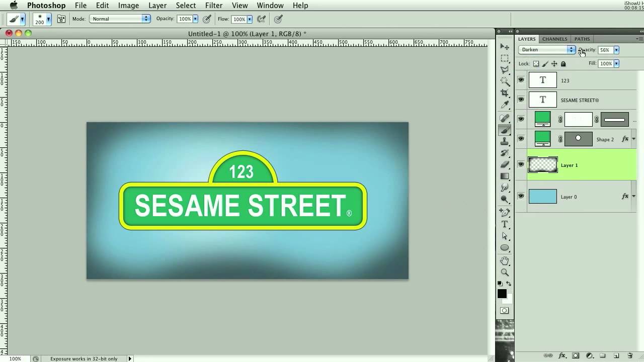The width and height of the screenshot is (644, 362).
Task: Open the brush Opacity dropdown arrow
Action: pos(195,19)
